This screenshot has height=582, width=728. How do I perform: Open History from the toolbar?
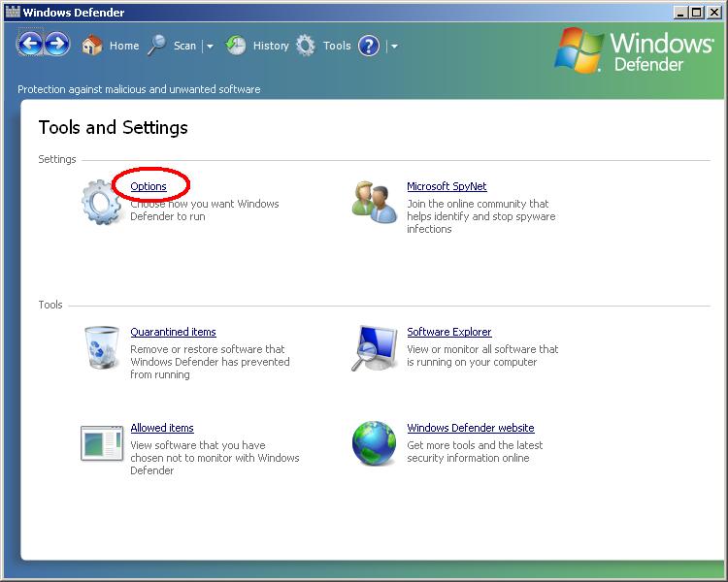(x=270, y=46)
